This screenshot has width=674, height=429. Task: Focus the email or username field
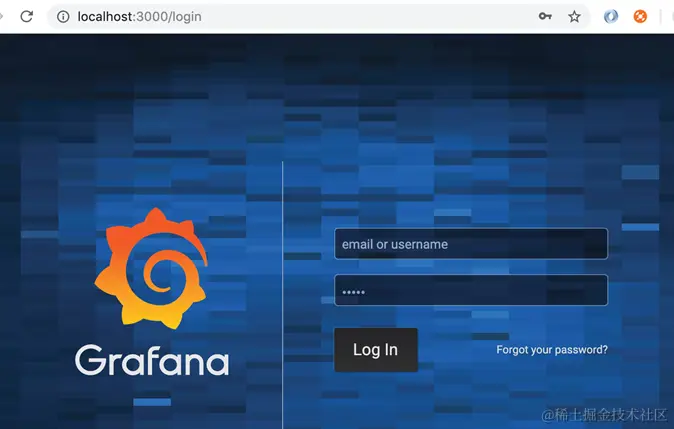(x=471, y=244)
